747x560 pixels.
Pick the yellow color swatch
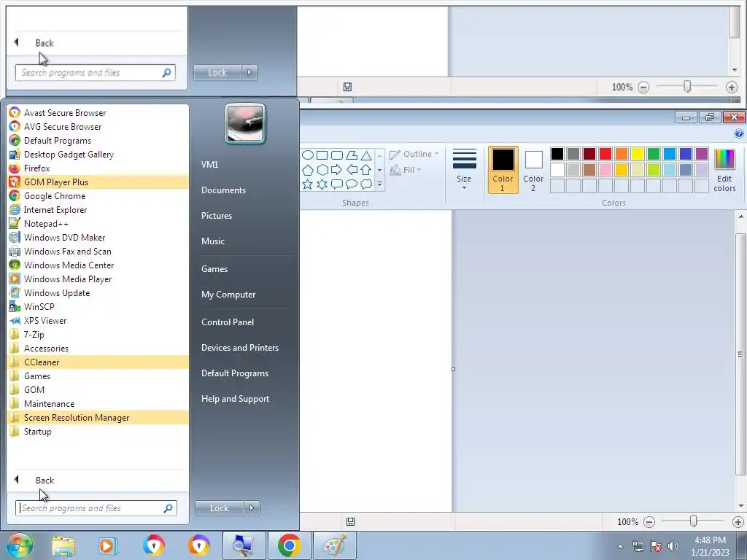(x=638, y=154)
